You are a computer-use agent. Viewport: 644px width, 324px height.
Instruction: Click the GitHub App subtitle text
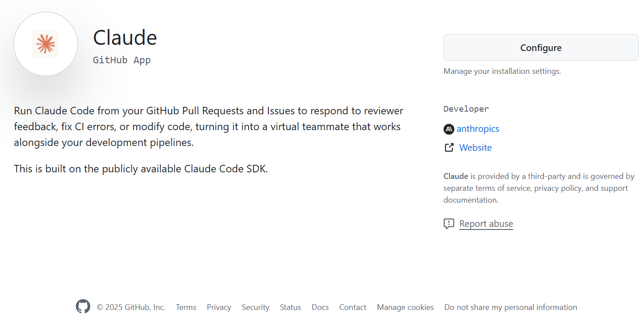coord(122,60)
